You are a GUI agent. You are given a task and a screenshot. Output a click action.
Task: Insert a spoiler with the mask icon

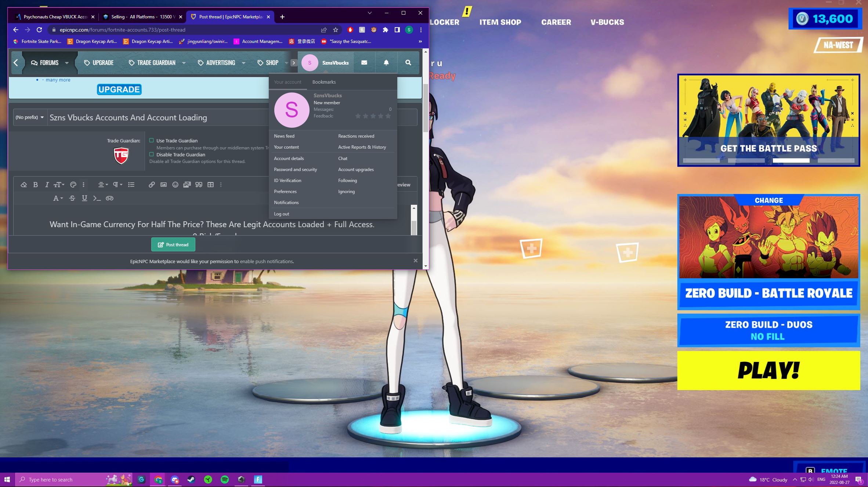pos(109,198)
